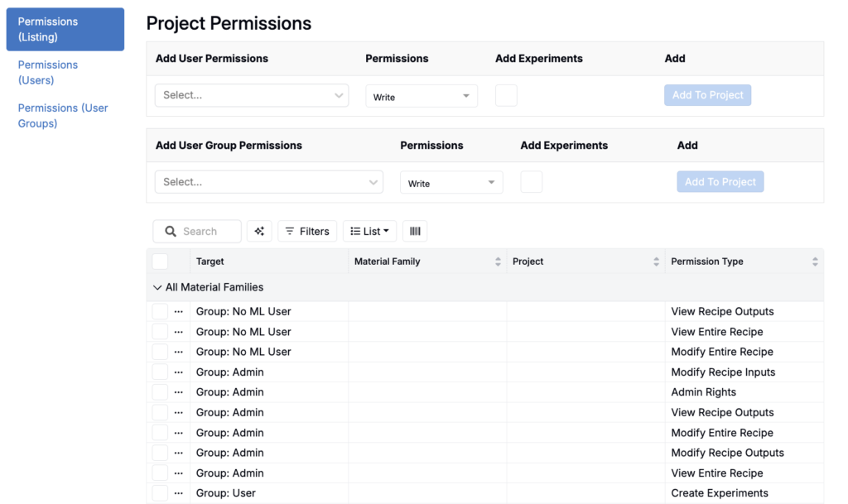
Task: Click the sort arrows on Permission Type column
Action: coord(815,262)
